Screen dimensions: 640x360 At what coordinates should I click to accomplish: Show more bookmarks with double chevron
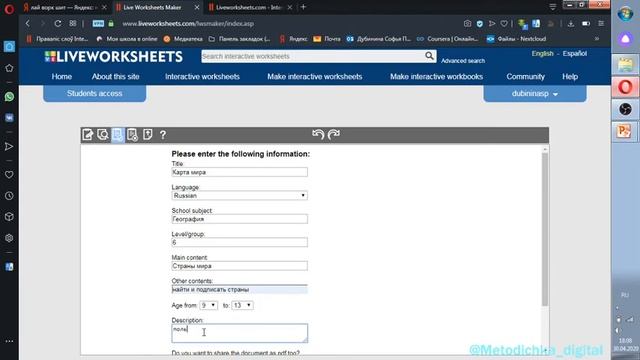click(597, 39)
